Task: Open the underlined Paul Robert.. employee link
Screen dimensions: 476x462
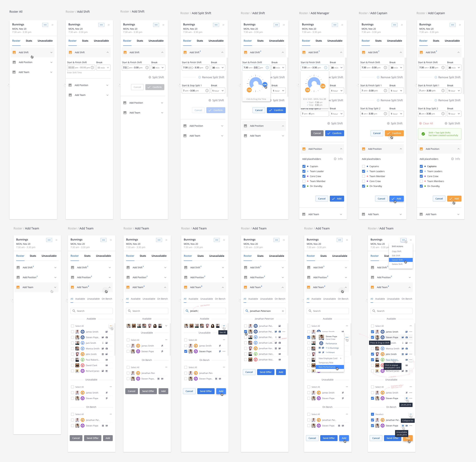Action: tap(392, 360)
